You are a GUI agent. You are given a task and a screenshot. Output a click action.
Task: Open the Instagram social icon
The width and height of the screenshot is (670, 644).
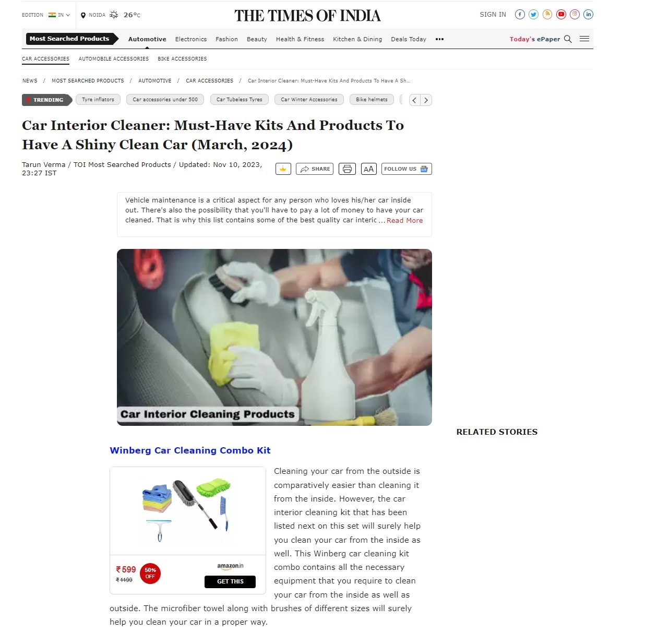575,15
